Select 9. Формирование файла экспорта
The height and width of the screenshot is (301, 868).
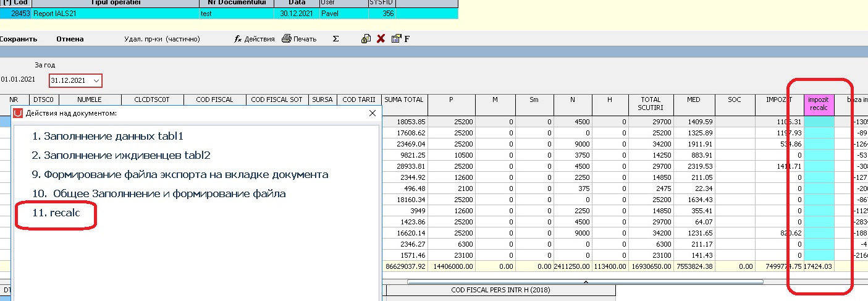point(180,174)
